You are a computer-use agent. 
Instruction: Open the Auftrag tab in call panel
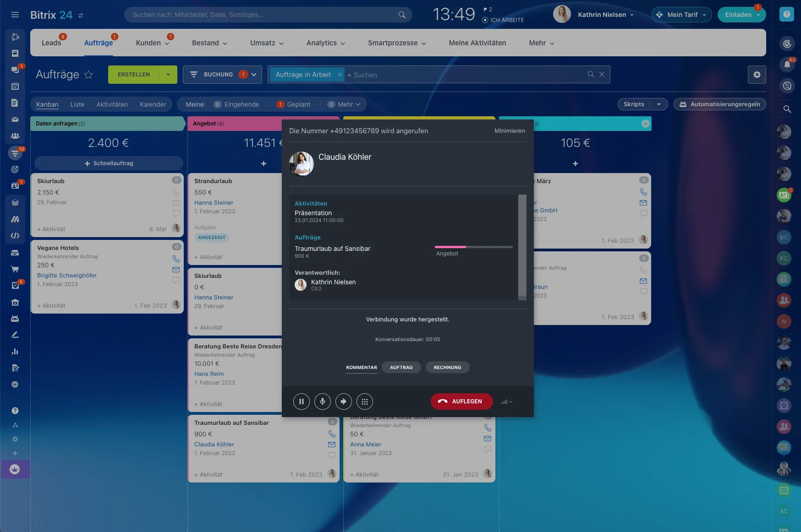click(x=401, y=367)
